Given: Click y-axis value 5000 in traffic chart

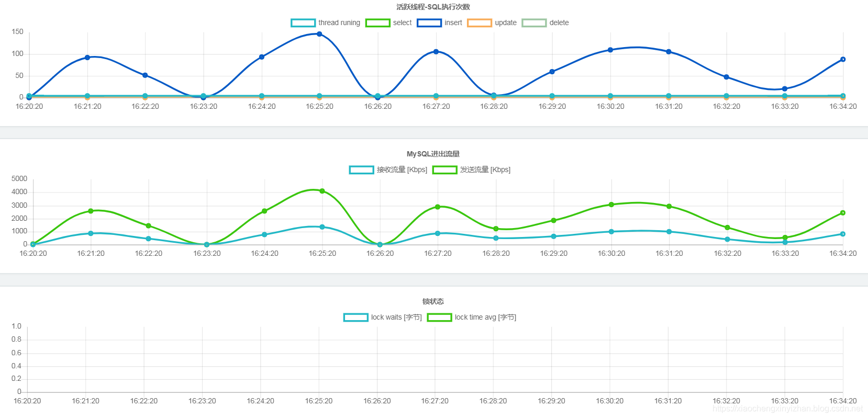Looking at the screenshot, I should [19, 178].
